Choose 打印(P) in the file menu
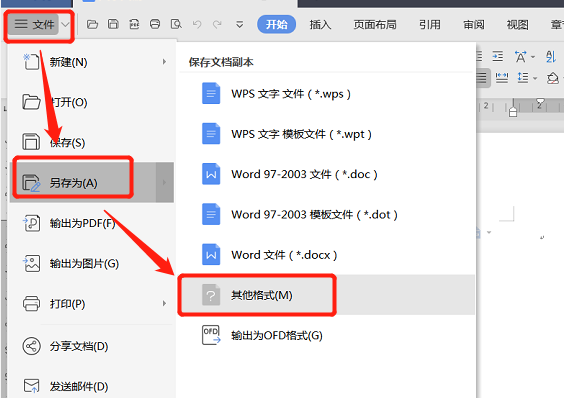 92,304
